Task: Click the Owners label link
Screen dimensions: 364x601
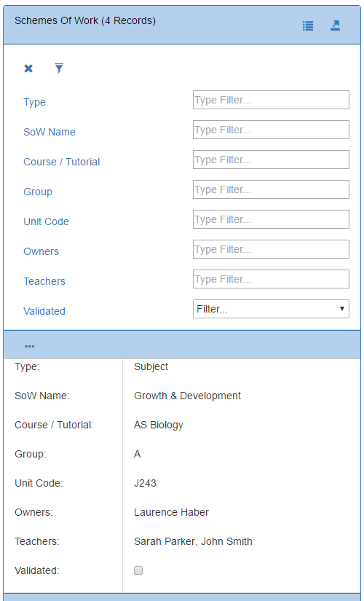Action: 41,251
